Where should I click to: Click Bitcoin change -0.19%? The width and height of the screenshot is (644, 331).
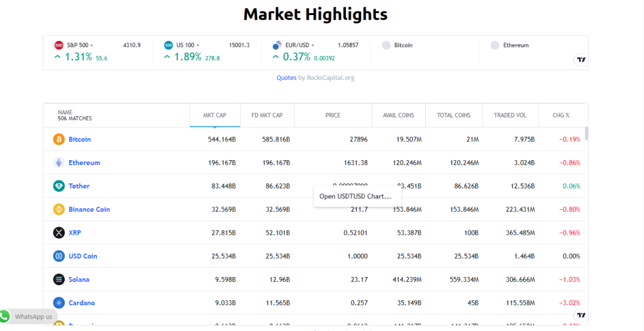(570, 139)
